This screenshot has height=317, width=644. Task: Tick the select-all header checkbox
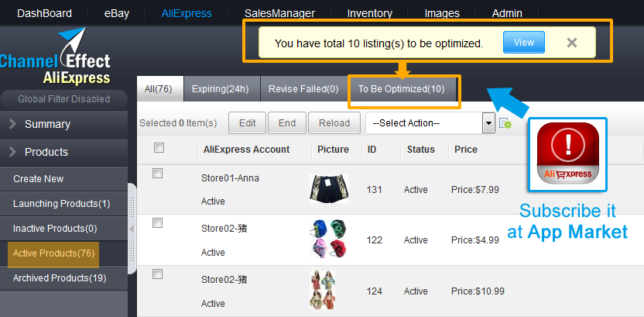click(159, 147)
